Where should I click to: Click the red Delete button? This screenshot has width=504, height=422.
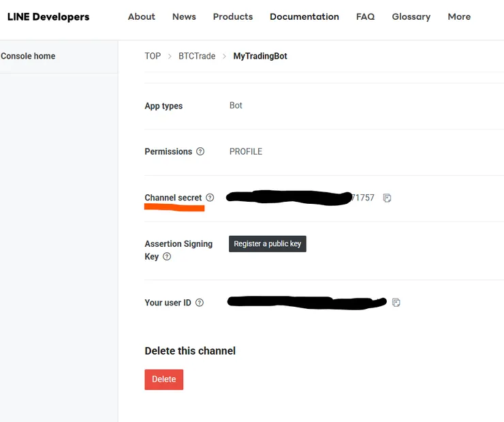(x=164, y=380)
